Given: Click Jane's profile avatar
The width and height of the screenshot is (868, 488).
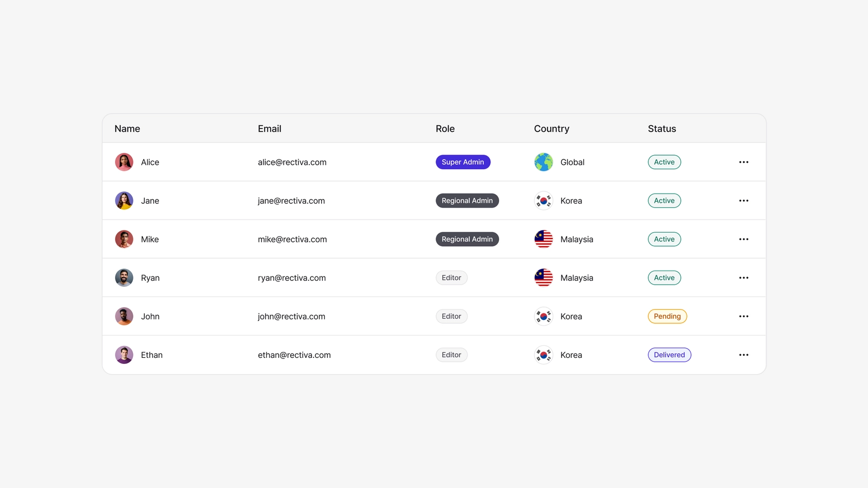Looking at the screenshot, I should pos(124,201).
